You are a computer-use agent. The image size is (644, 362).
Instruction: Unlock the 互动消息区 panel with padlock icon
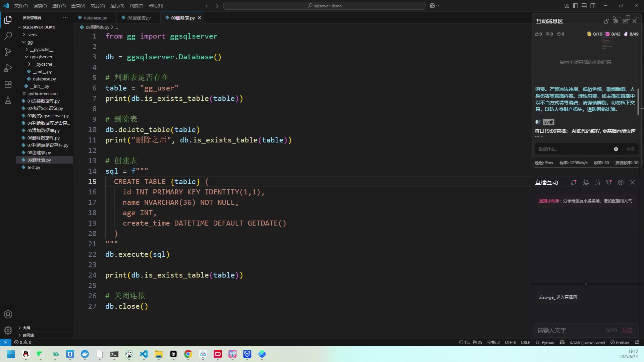pyautogui.click(x=606, y=21)
